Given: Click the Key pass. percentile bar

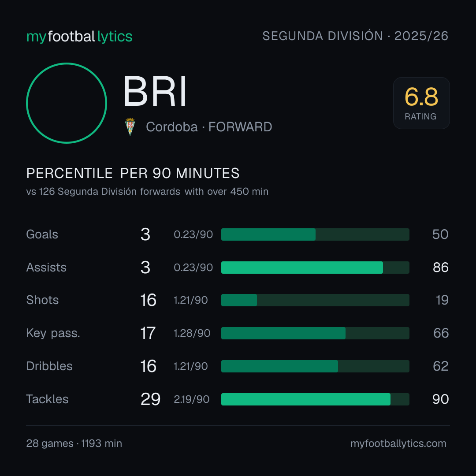Looking at the screenshot, I should [x=315, y=333].
